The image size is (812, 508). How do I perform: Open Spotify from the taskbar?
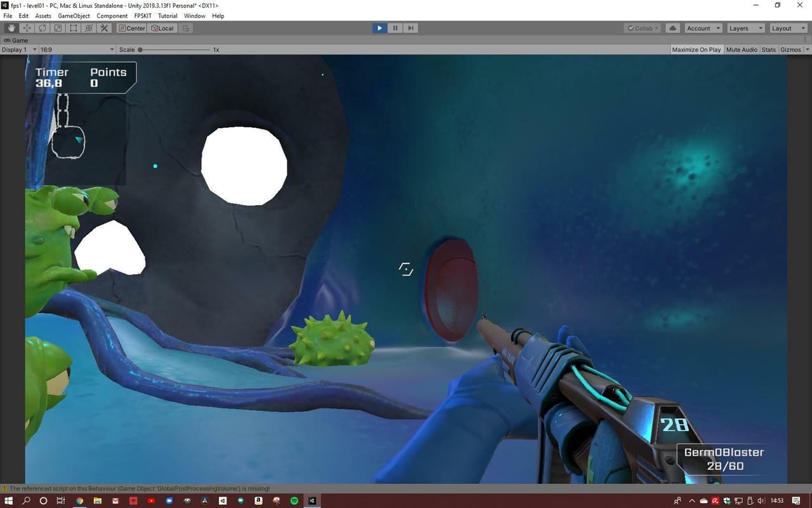click(x=294, y=500)
